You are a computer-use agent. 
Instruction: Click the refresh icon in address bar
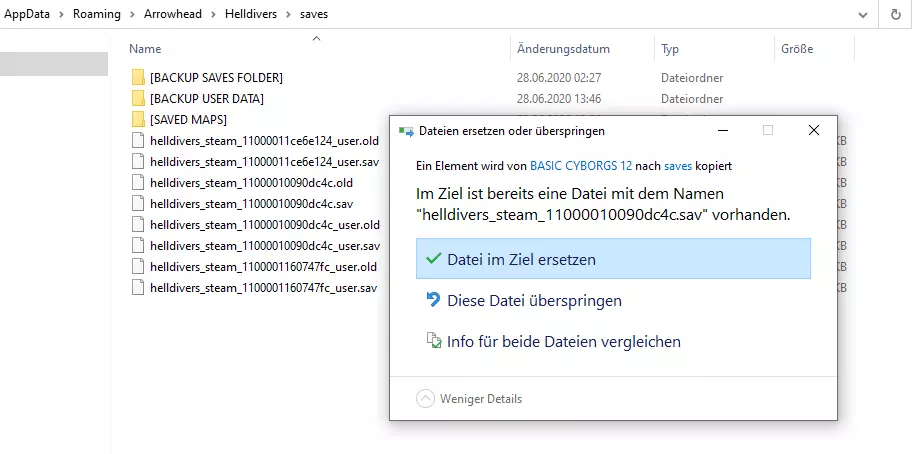click(x=896, y=15)
